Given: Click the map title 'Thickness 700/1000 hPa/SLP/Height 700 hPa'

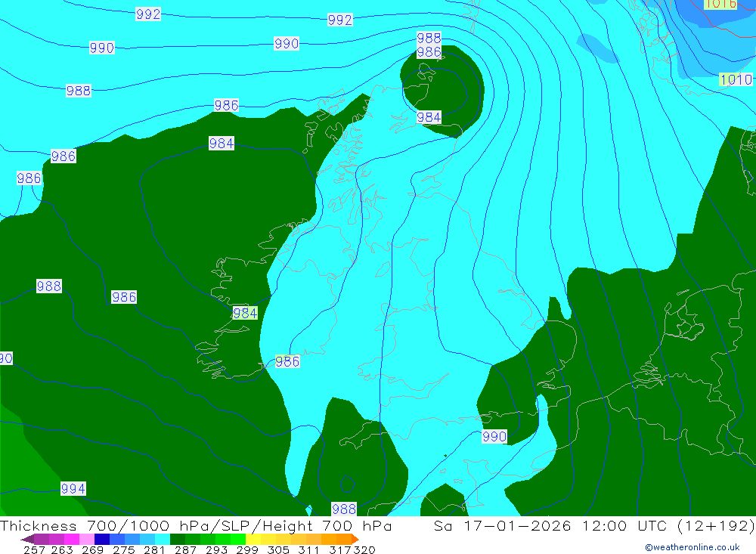Looking at the screenshot, I should tap(196, 525).
